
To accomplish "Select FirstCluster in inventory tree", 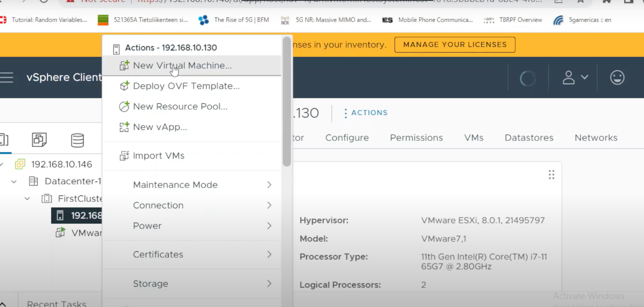I will tap(80, 198).
